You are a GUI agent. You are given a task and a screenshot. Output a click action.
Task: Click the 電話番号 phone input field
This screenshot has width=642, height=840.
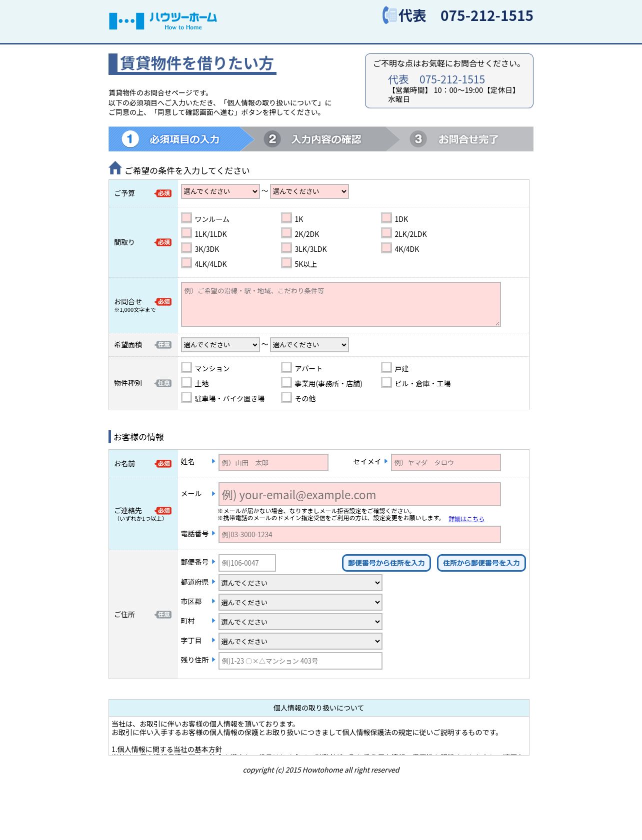pyautogui.click(x=359, y=535)
